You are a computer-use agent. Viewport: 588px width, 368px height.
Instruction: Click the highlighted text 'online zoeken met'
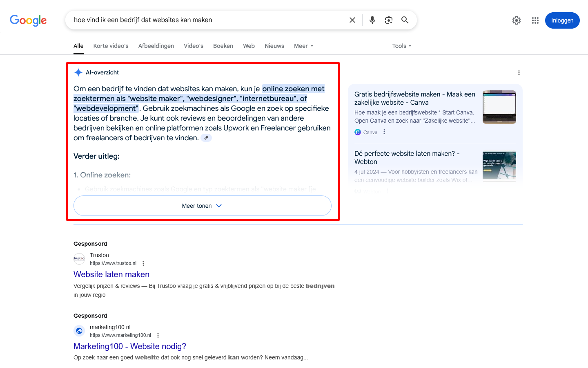tap(293, 89)
